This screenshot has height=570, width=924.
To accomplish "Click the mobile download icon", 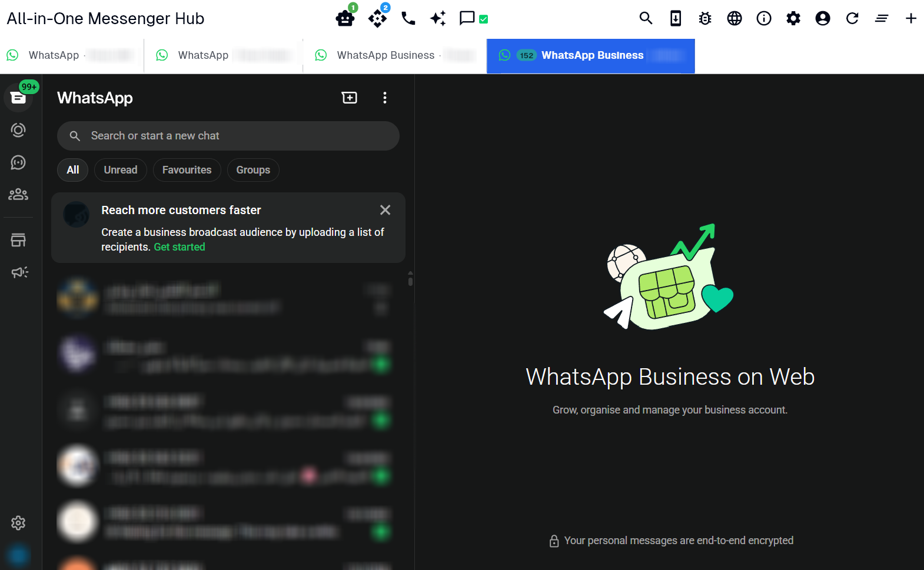I will [675, 18].
